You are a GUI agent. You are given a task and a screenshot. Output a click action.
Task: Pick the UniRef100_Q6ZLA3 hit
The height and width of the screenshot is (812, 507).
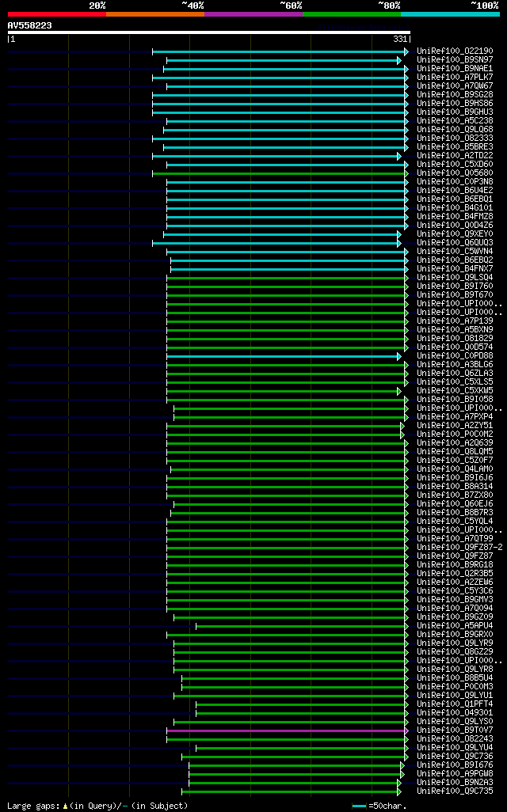click(x=455, y=373)
